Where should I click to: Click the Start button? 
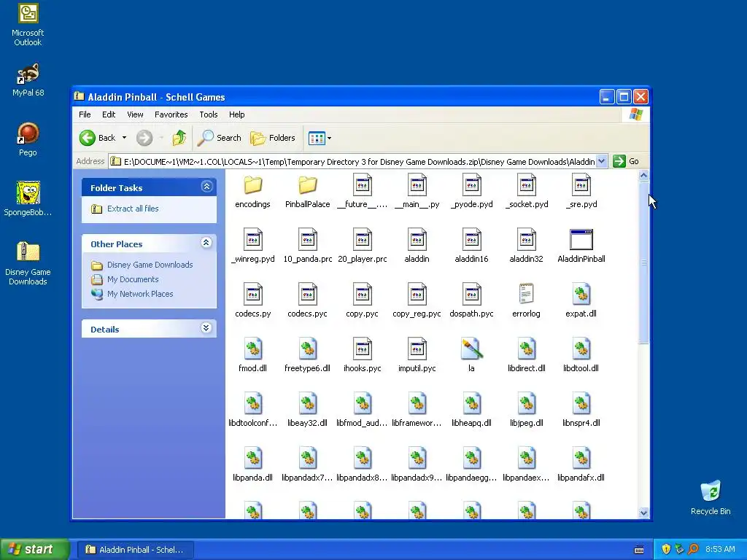coord(34,549)
